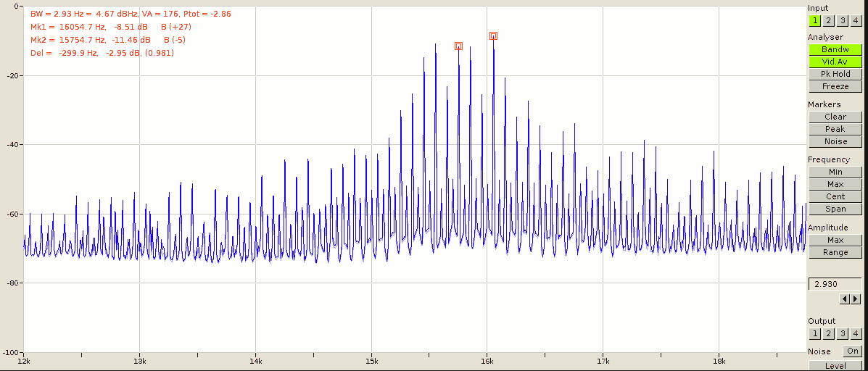This screenshot has width=868, height=371.
Task: Select Frequency Cent button
Action: click(x=835, y=197)
